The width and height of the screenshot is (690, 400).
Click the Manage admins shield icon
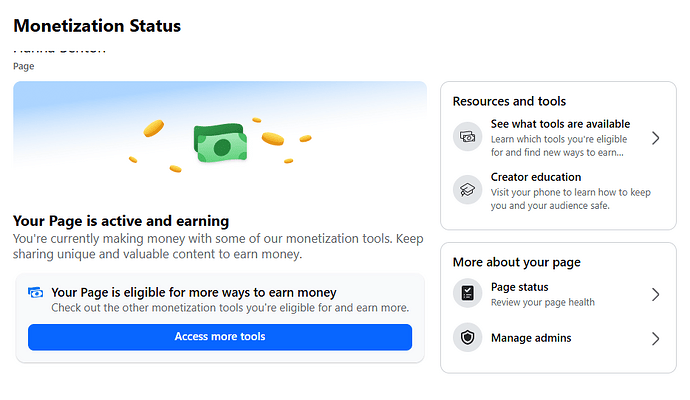[467, 338]
